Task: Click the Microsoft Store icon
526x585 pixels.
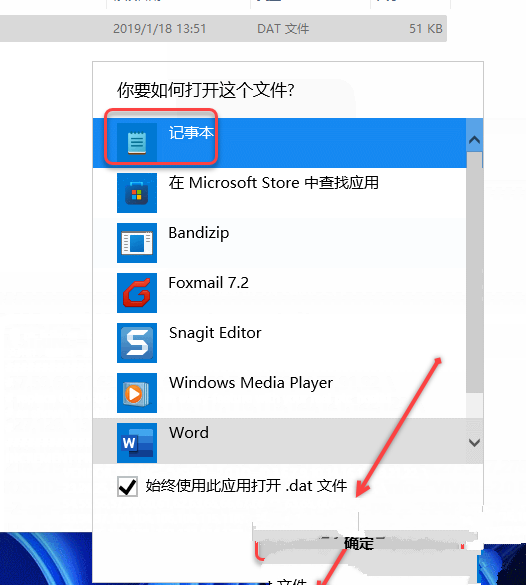Action: [137, 193]
